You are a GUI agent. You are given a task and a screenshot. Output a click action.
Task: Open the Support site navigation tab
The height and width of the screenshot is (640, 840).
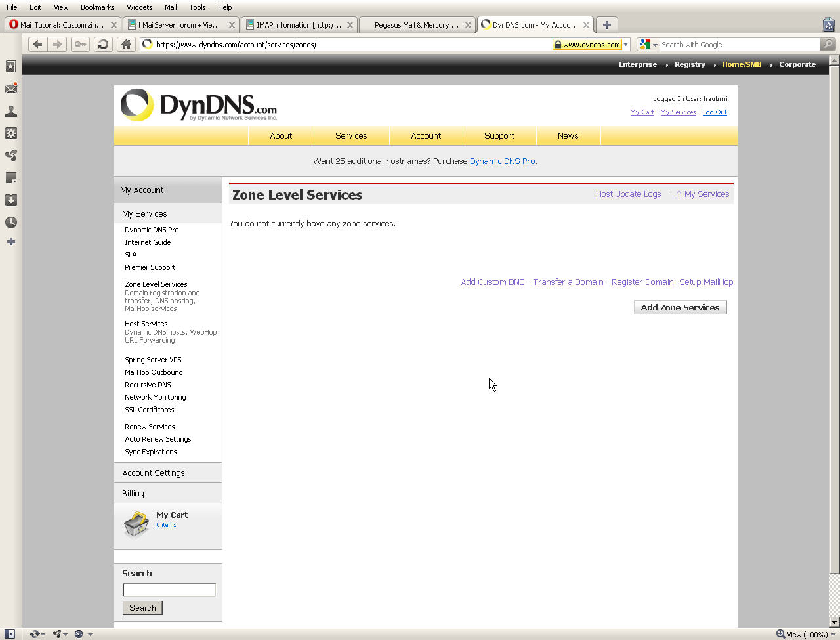pos(499,136)
